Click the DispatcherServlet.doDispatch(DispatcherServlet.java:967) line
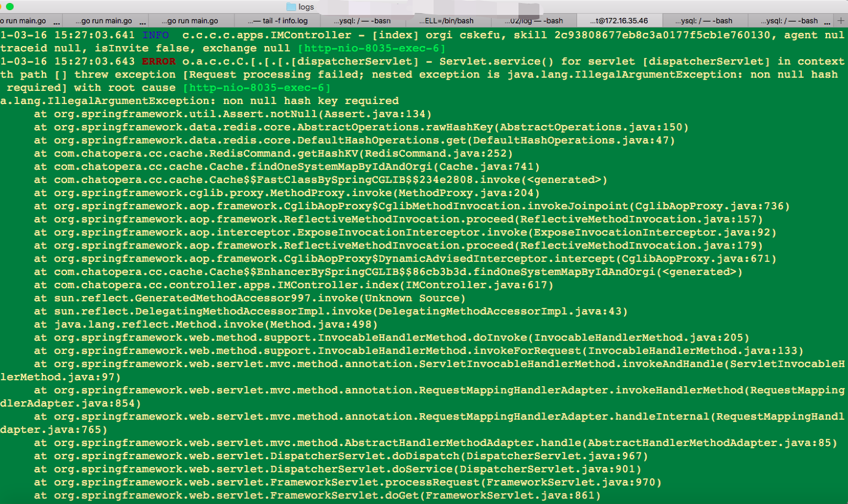848x504 pixels. click(341, 456)
